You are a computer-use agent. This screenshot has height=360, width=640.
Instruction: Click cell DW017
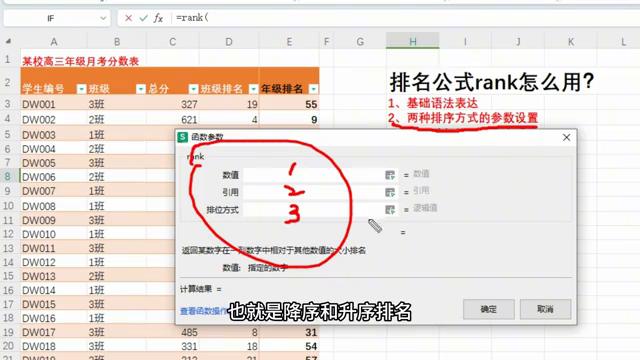click(53, 332)
